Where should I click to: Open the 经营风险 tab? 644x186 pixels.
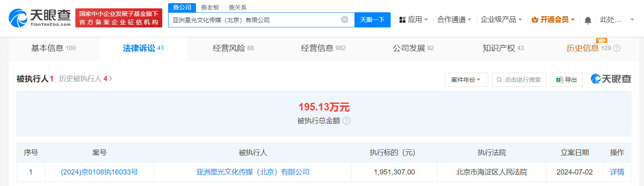233,48
